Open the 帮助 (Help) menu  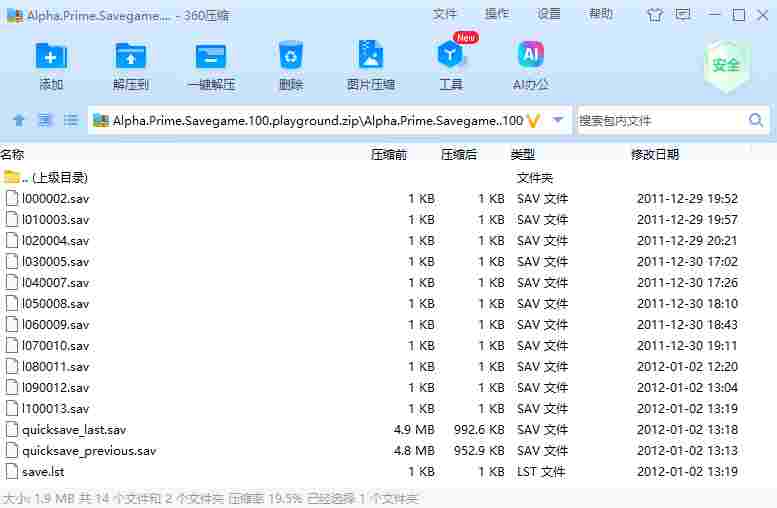601,14
